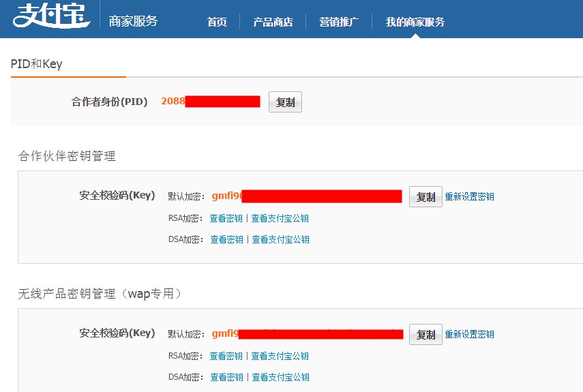Open the 营销推广 navigation tab
The image size is (583, 392).
coord(339,22)
